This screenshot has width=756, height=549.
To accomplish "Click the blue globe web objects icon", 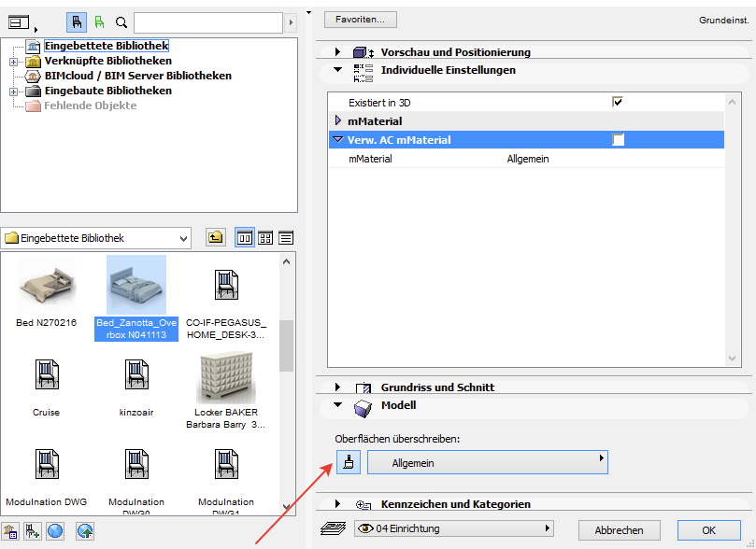I will click(55, 531).
